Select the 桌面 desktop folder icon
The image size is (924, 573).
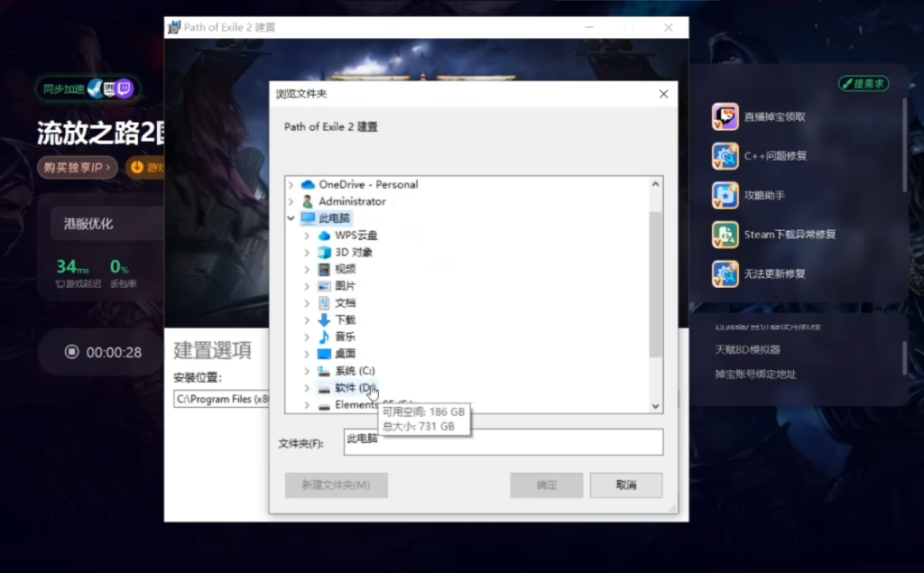pyautogui.click(x=324, y=354)
